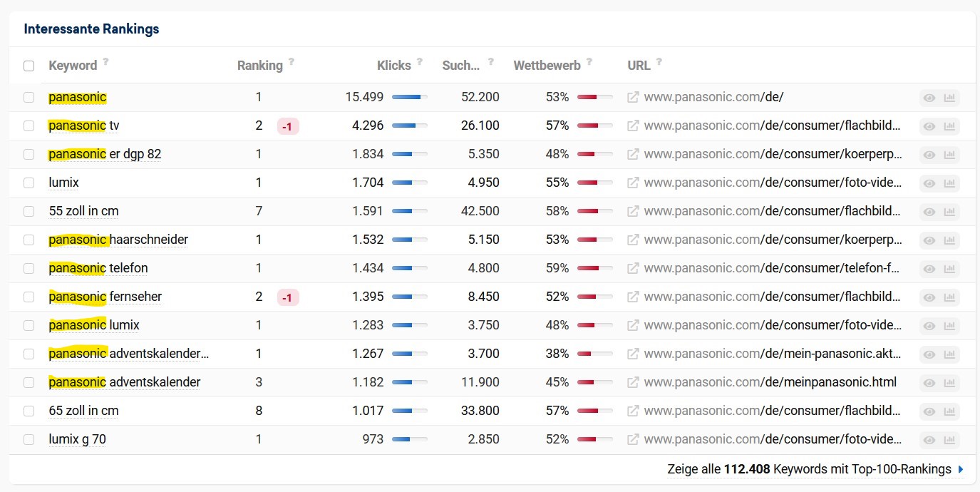
Task: Check the box for lumix g 70
Action: click(29, 439)
